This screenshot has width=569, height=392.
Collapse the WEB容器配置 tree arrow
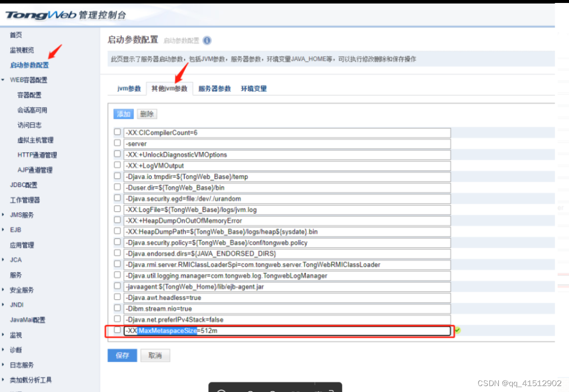[x=3, y=80]
